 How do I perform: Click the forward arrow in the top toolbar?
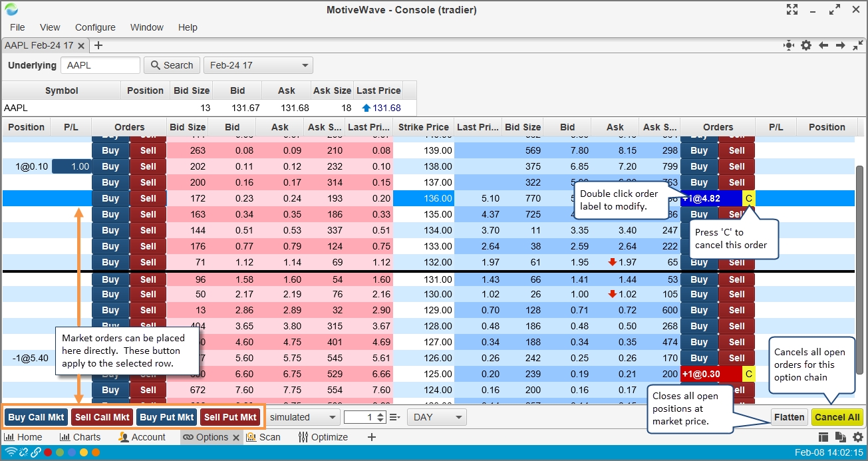pyautogui.click(x=841, y=45)
